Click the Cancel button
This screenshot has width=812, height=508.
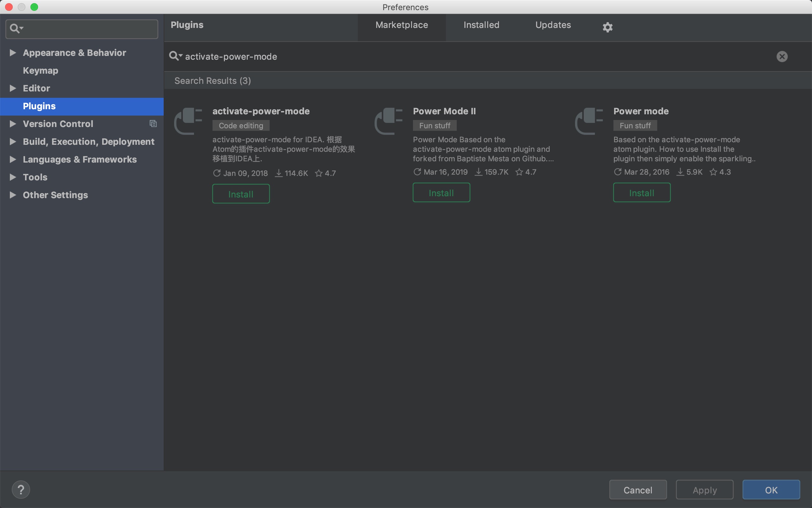point(638,490)
